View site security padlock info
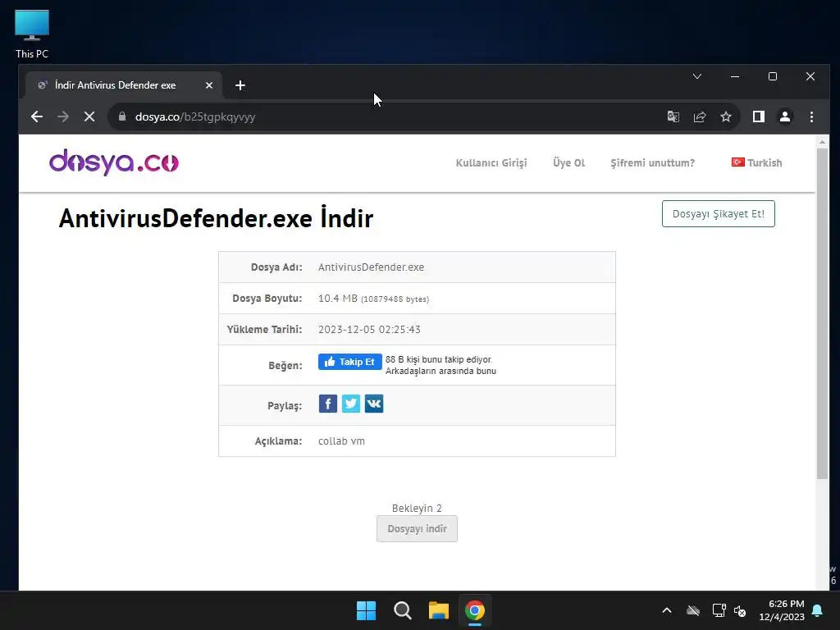 tap(122, 116)
